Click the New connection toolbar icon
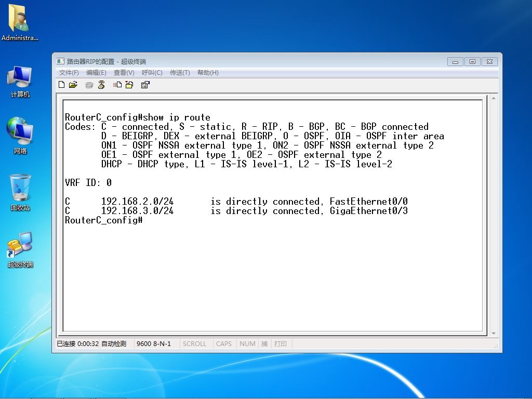 point(61,85)
